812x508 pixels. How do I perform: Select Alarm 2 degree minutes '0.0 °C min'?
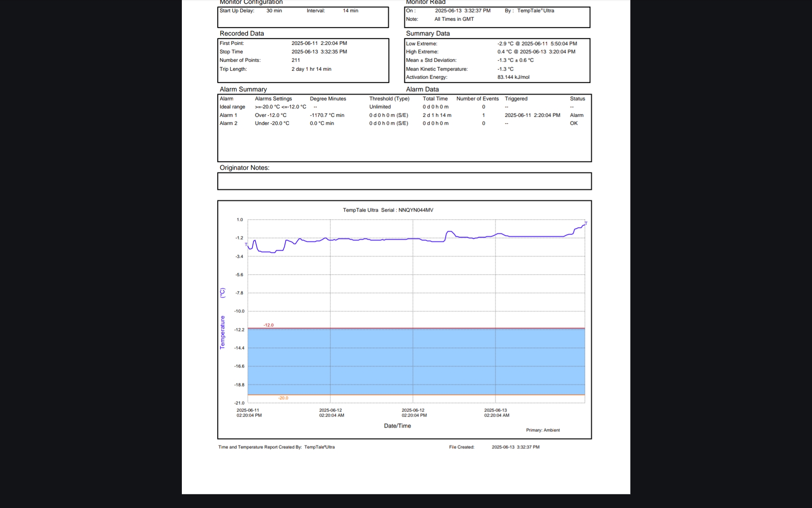click(322, 123)
